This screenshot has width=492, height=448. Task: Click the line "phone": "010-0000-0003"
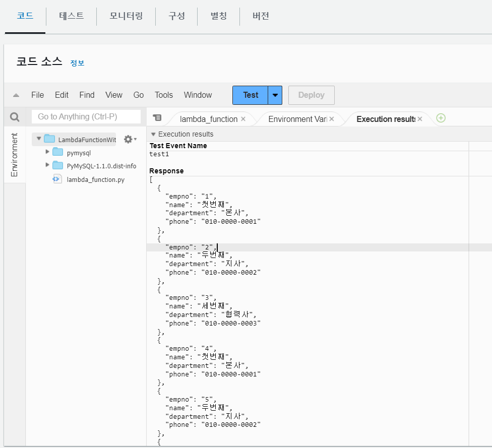pos(213,324)
